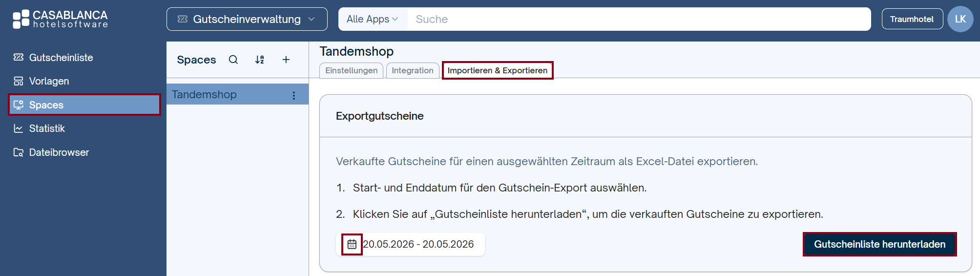980x276 pixels.
Task: Click the Spaces sidebar icon
Action: coord(19,105)
